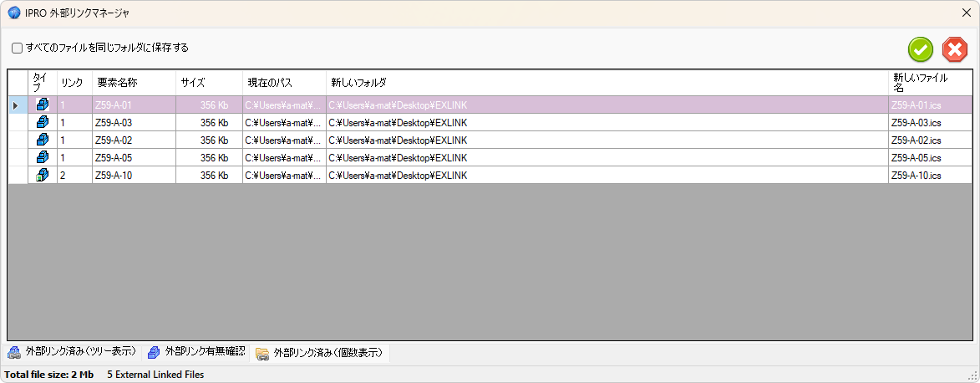The height and width of the screenshot is (383, 980).
Task: Click new file name Z59-A-03.ics
Action: (x=930, y=123)
